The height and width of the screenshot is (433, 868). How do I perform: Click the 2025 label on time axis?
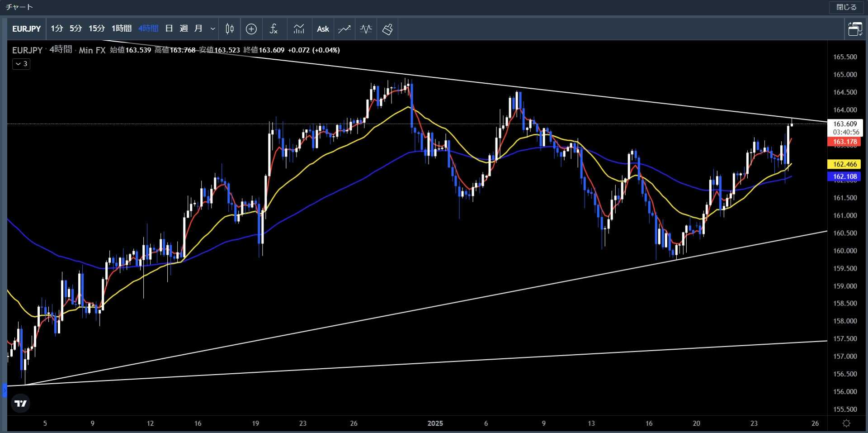coord(435,423)
